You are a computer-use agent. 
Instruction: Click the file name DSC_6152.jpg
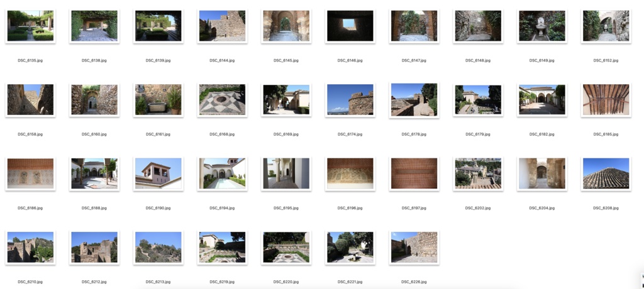pos(606,60)
